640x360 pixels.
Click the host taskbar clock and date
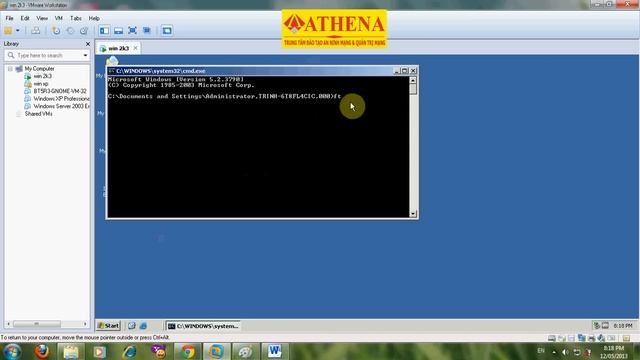point(613,352)
